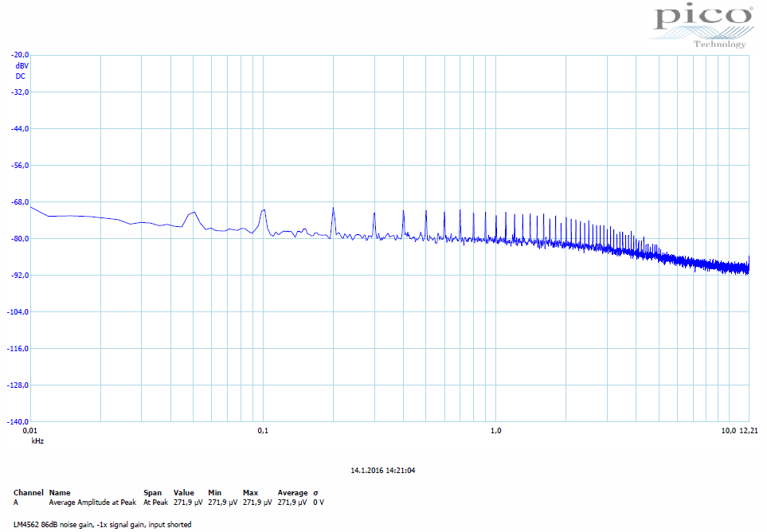767x532 pixels.
Task: Click the Min column header
Action: coord(215,493)
